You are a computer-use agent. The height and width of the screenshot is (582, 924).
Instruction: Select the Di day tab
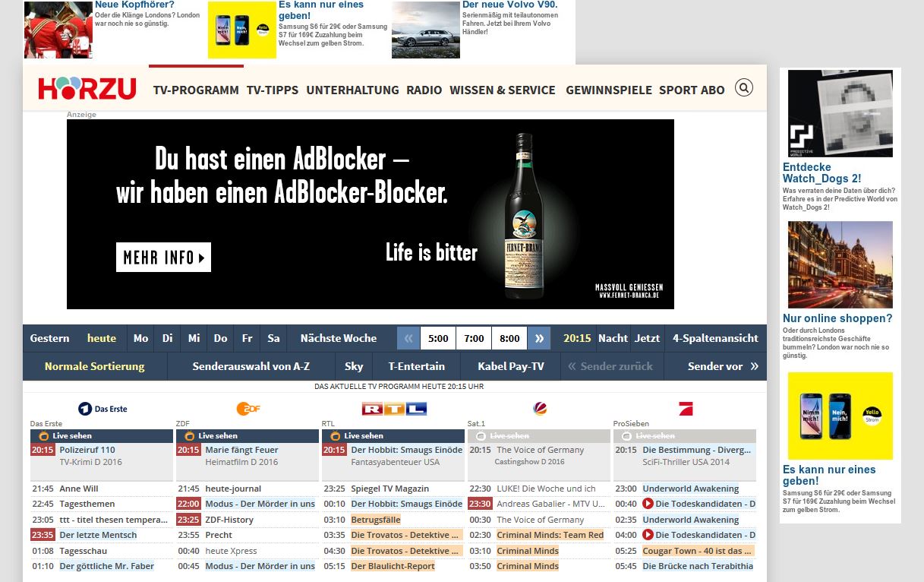click(168, 338)
